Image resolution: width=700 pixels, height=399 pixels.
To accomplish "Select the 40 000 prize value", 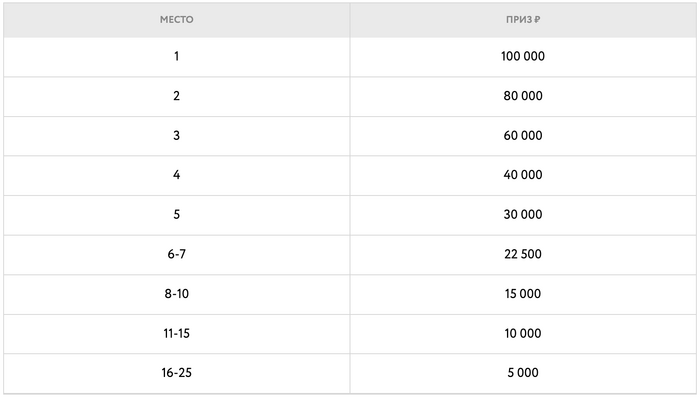I will pyautogui.click(x=523, y=175).
